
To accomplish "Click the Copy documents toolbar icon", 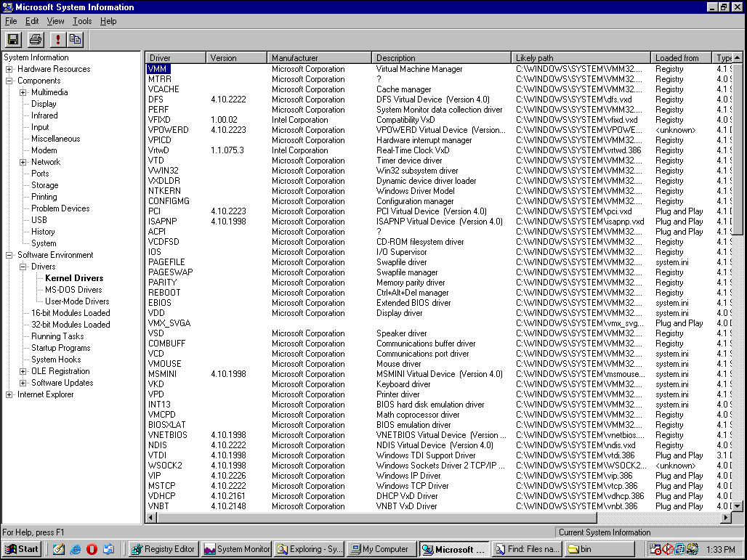I will click(x=76, y=39).
